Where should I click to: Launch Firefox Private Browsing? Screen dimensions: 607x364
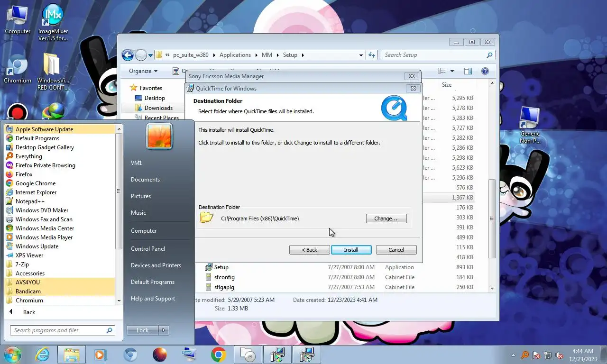(60, 165)
